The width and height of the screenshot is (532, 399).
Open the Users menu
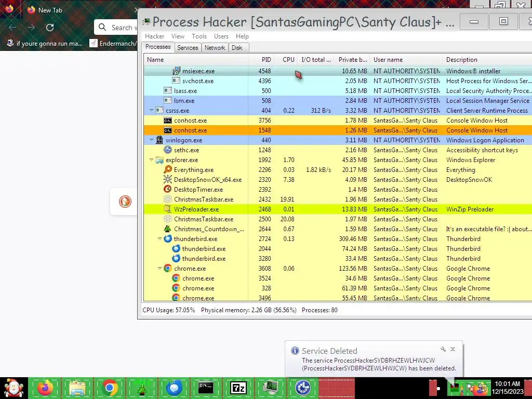pyautogui.click(x=221, y=36)
